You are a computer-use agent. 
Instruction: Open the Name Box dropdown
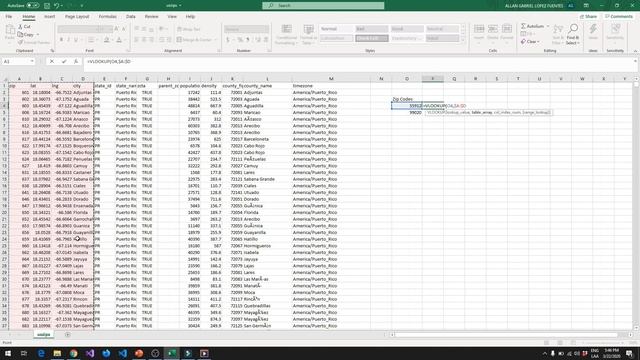32,61
